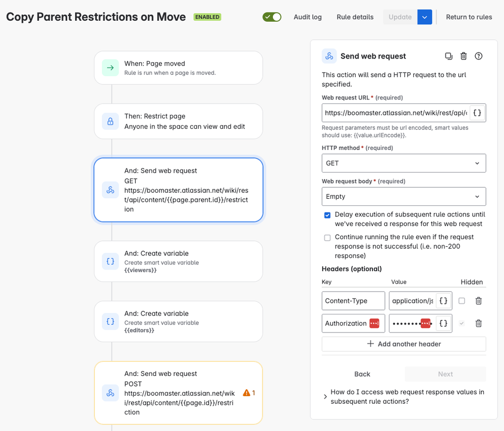Open the Web request body dropdown showing Empty
Image resolution: width=504 pixels, height=431 pixels.
404,196
